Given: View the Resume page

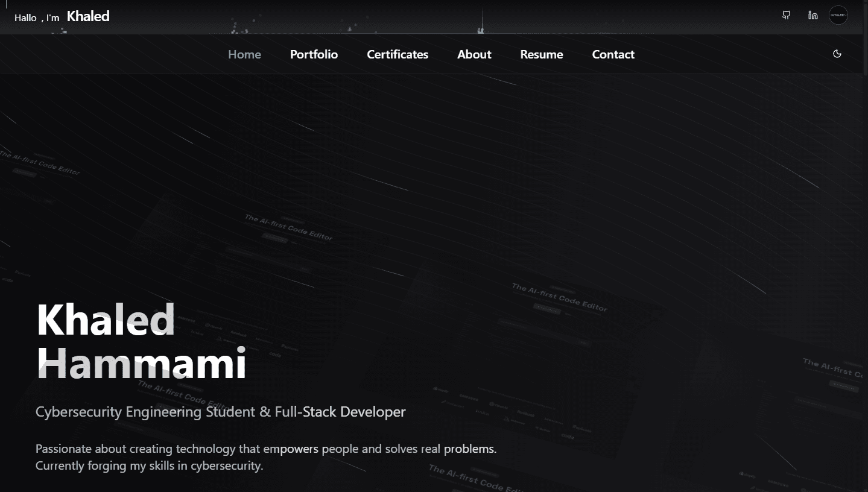Looking at the screenshot, I should [x=541, y=54].
